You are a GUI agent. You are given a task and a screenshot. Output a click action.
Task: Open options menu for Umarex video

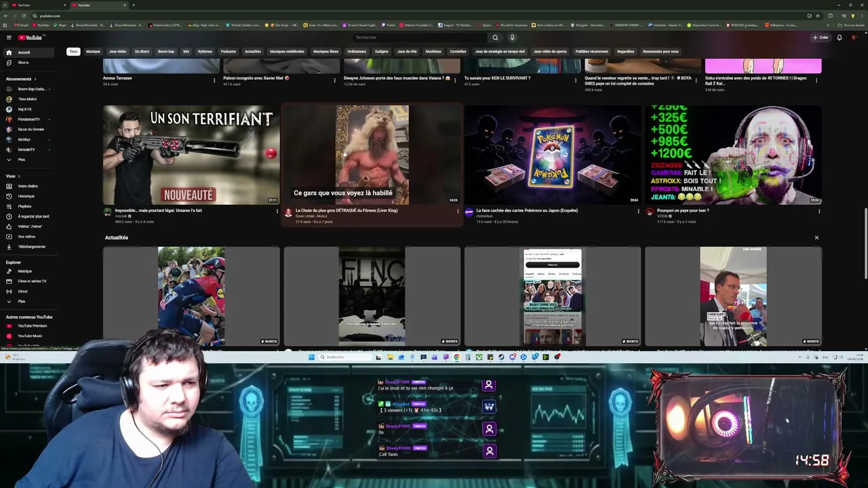[x=277, y=211]
